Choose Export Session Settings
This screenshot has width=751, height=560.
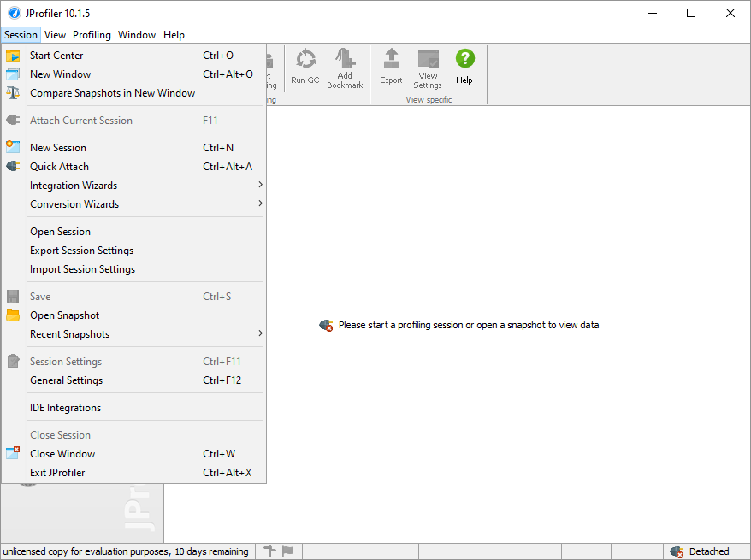pos(133,251)
